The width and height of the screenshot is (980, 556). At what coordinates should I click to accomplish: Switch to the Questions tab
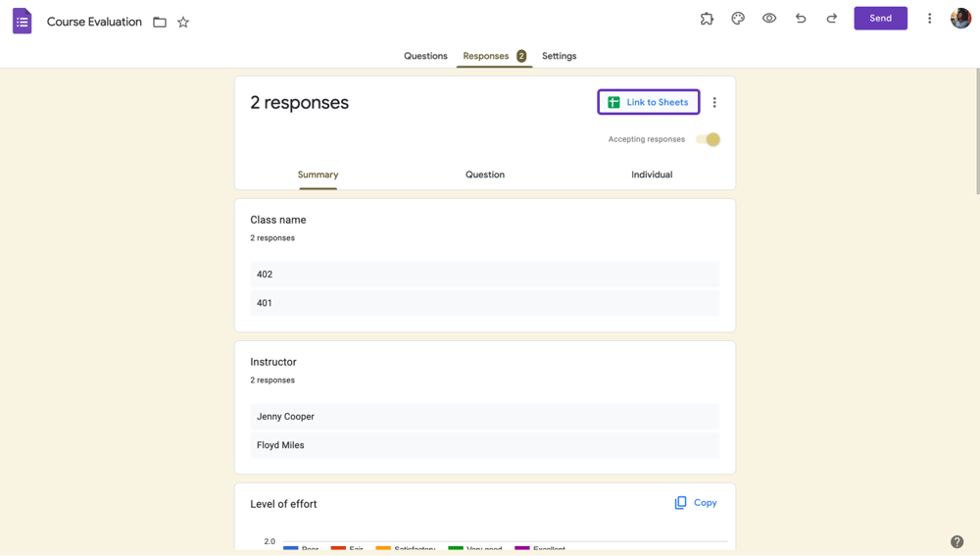coord(425,56)
